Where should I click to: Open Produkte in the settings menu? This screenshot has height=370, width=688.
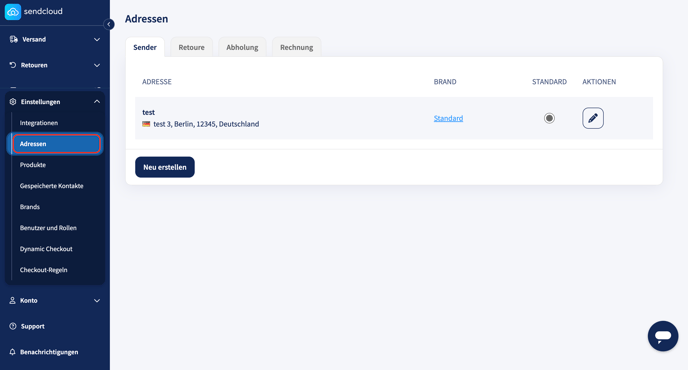click(x=33, y=165)
